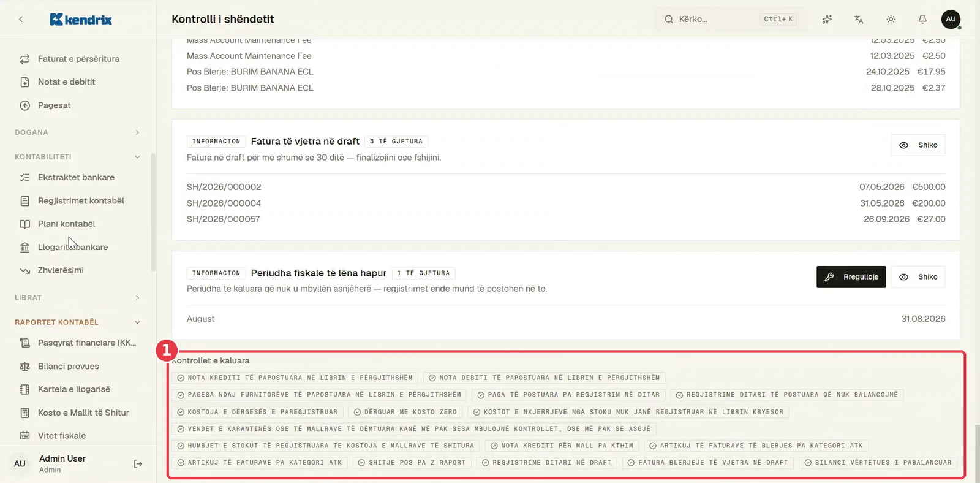
Task: Click draft invoice SH/2026/000002
Action: 566,187
